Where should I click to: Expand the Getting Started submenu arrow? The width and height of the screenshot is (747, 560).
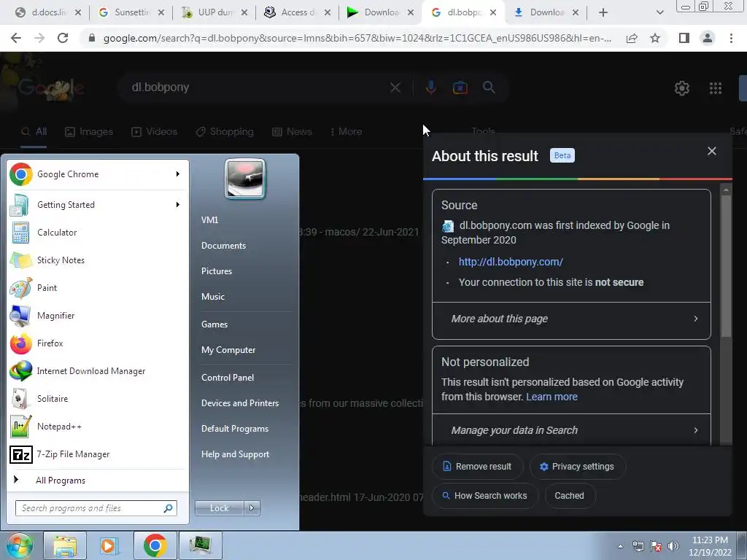click(x=178, y=205)
